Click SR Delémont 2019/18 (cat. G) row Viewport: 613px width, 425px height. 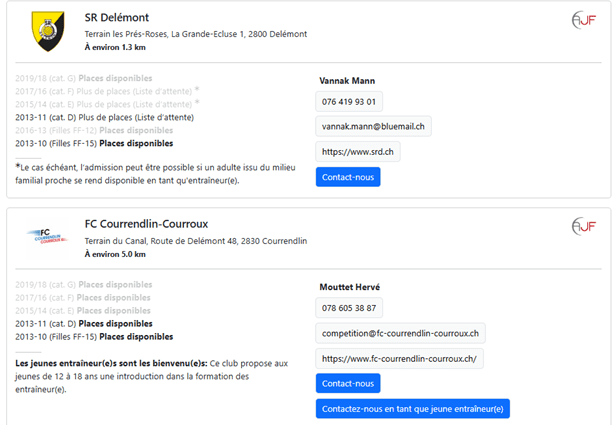tap(84, 78)
